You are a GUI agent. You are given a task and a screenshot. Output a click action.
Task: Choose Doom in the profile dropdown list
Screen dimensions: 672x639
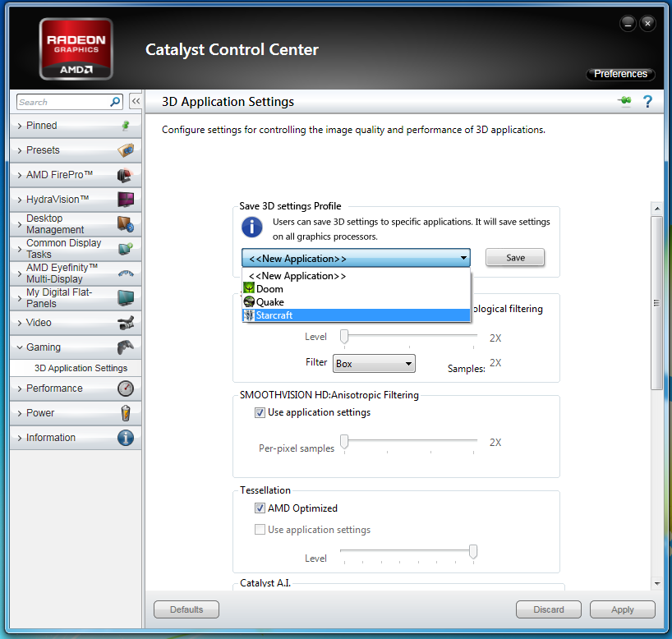[356, 289]
